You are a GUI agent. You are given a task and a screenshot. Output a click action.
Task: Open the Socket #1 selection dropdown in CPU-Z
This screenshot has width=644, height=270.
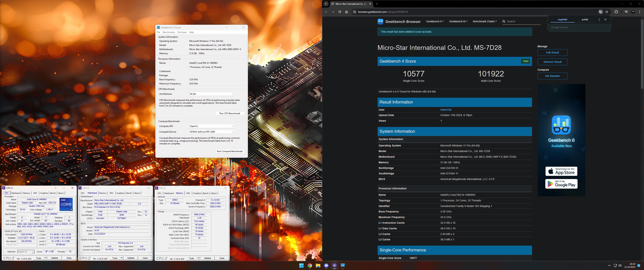(x=26, y=252)
